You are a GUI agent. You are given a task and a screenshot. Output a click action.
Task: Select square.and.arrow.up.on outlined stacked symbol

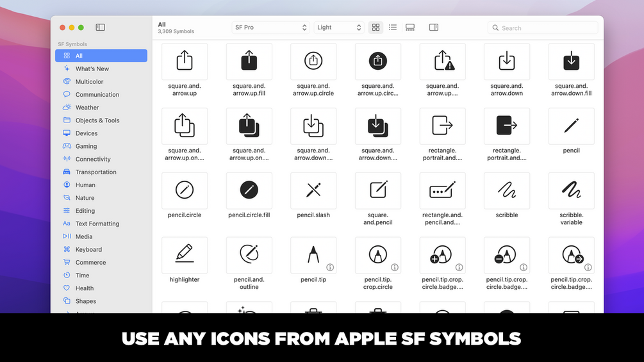(x=185, y=126)
